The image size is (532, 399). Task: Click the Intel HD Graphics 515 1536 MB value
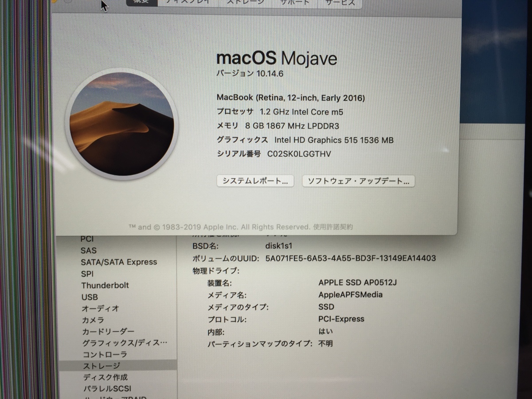[x=334, y=140]
